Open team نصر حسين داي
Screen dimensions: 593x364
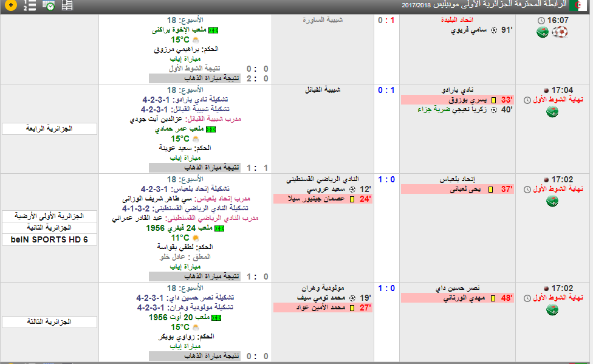click(x=458, y=288)
